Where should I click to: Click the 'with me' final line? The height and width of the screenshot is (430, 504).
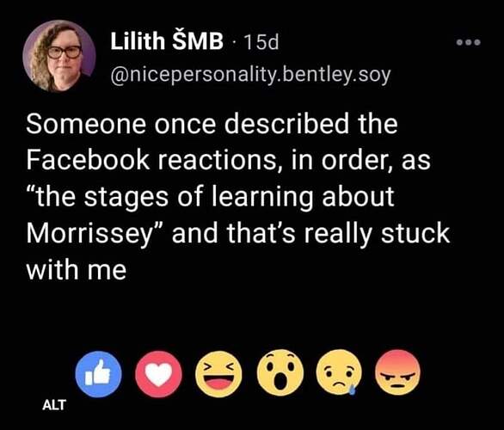pyautogui.click(x=76, y=270)
